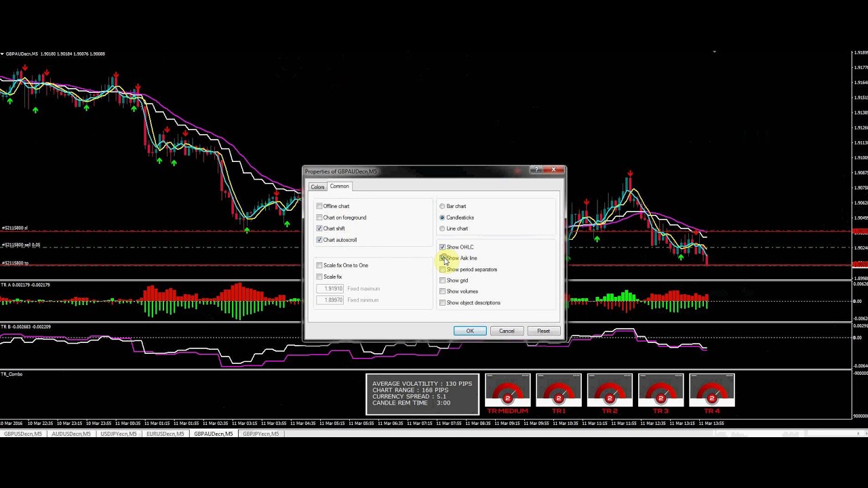Viewport: 868px width, 488px height.
Task: Click the TR MEDIUM gauge indicator
Action: tap(507, 394)
